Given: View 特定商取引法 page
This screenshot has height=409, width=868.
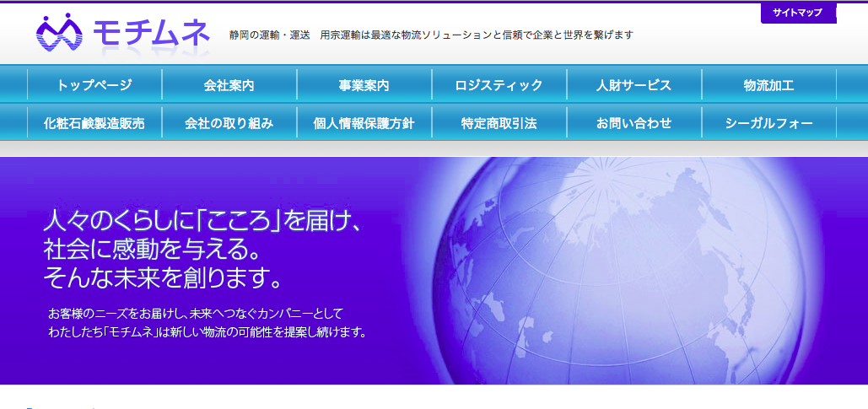Looking at the screenshot, I should pyautogui.click(x=499, y=123).
